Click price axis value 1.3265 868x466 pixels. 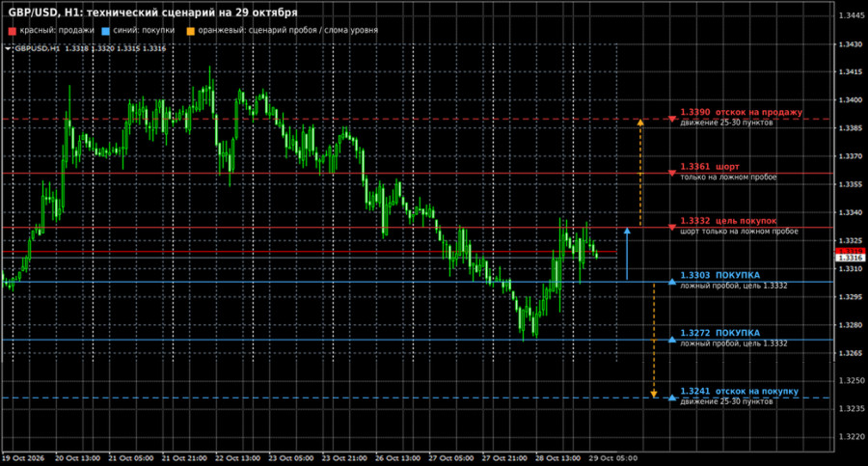[x=851, y=353]
